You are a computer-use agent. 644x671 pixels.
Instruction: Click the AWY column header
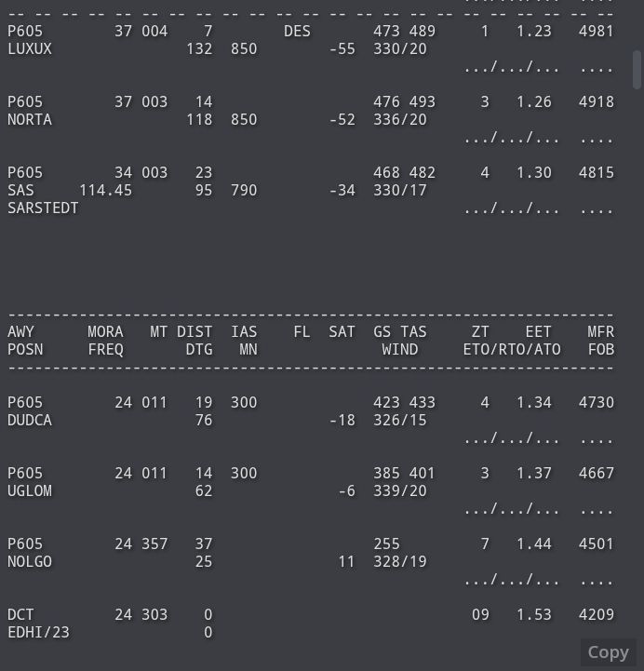click(x=20, y=331)
